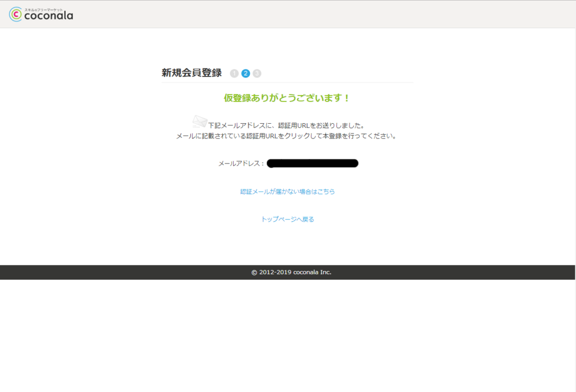Image resolution: width=576 pixels, height=392 pixels.
Task: Open the 認証メールが届かない場合はこちら link
Action: (x=287, y=192)
